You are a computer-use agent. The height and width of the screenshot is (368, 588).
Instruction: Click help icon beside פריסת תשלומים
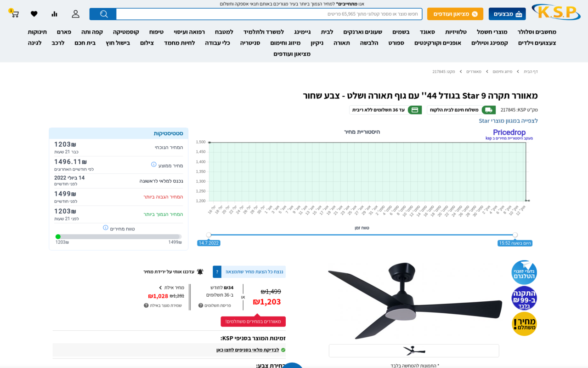201,305
